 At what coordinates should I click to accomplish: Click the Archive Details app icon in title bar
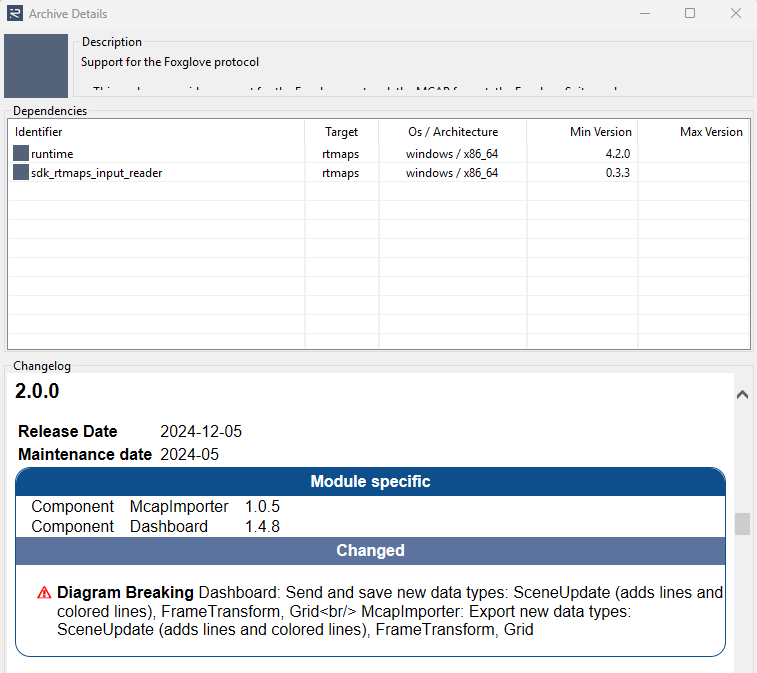pos(14,14)
